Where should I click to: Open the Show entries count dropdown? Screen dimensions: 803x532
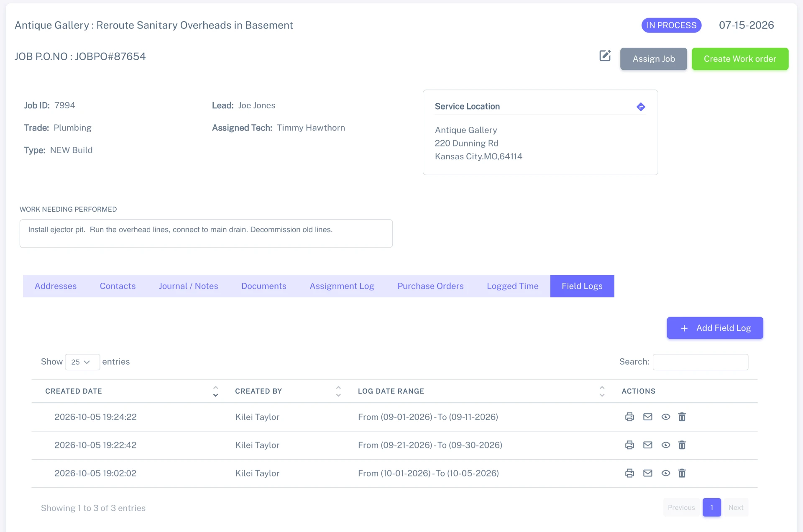pos(82,362)
